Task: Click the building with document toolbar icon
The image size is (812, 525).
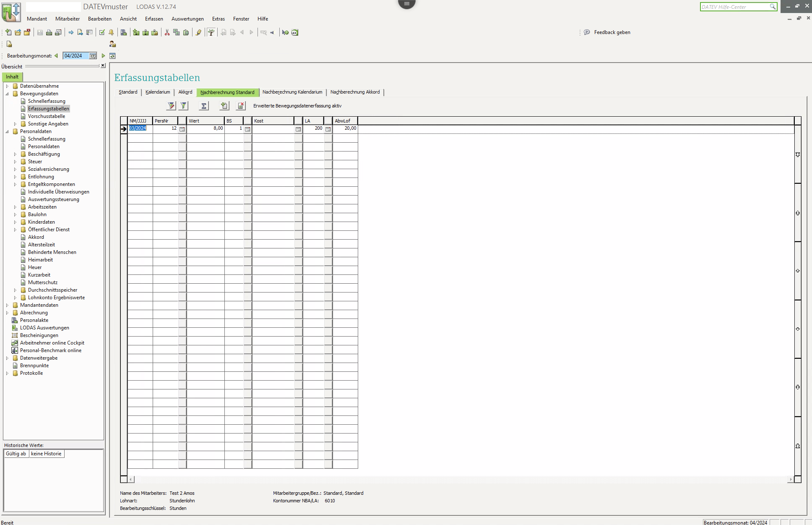Action: (x=124, y=32)
